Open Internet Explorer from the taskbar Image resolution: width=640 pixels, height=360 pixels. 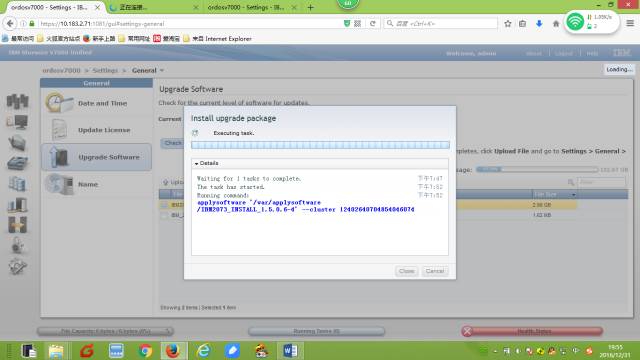pos(203,351)
